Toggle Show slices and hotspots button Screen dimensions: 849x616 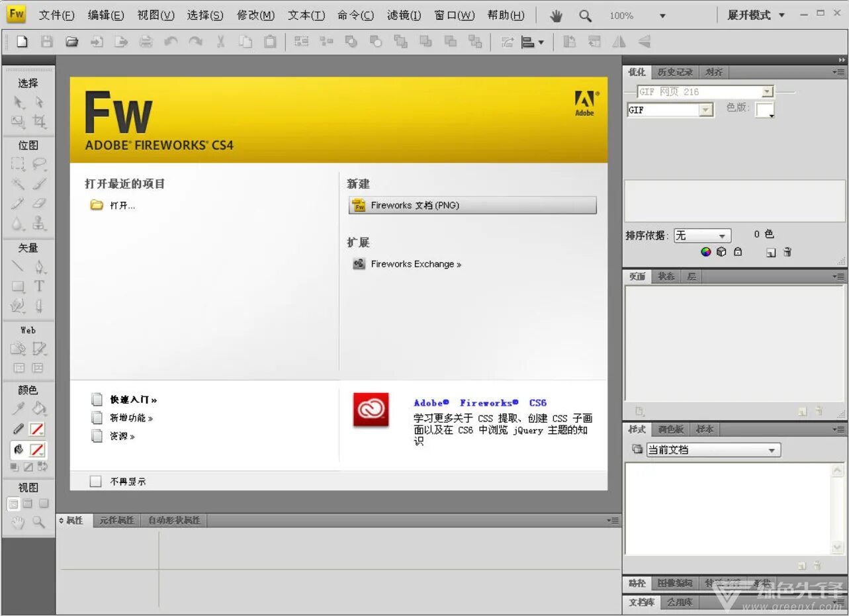click(x=38, y=368)
